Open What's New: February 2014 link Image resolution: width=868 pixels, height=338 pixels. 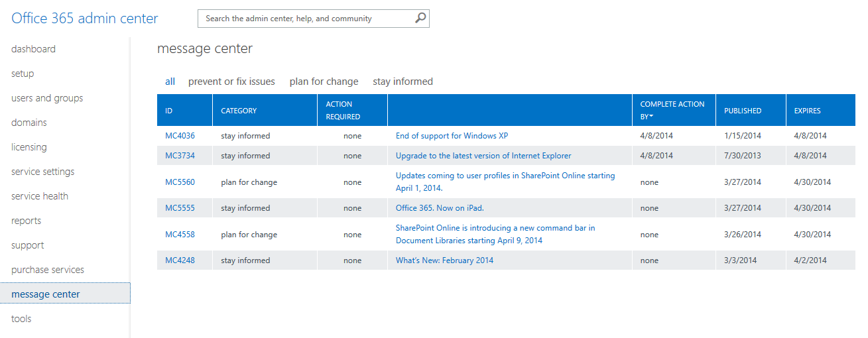444,260
